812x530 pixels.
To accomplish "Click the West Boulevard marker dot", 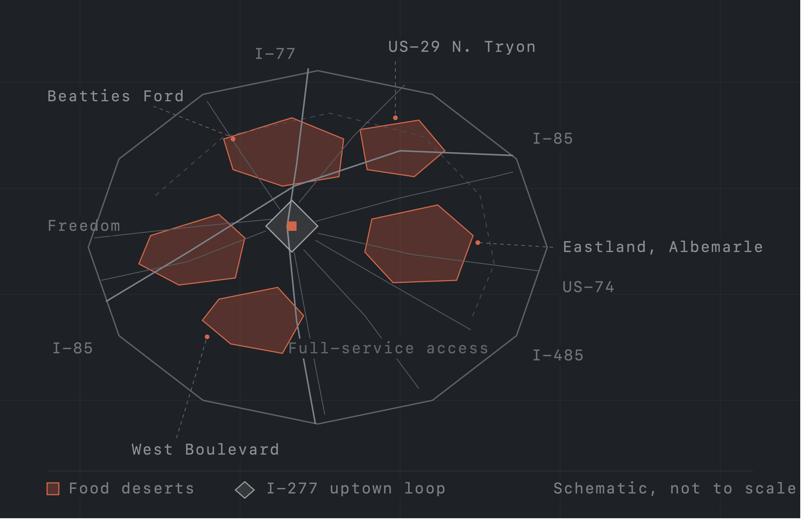I will tap(207, 337).
